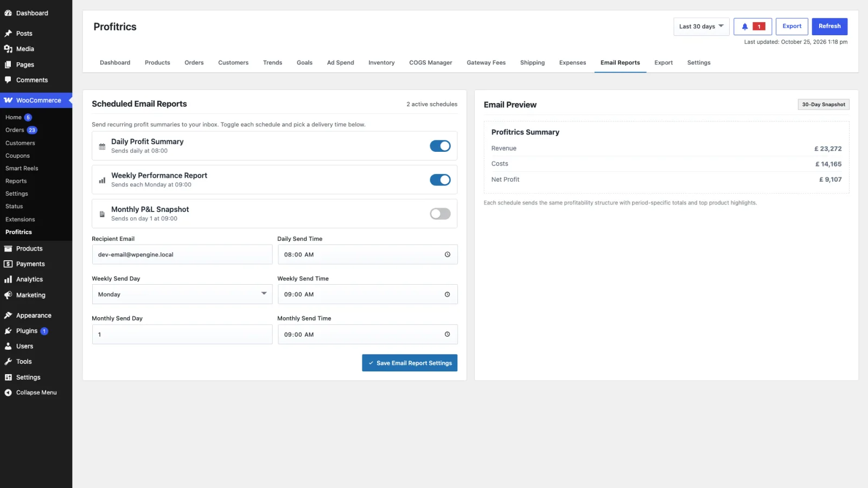Select the Monthly P&L Snapshot document icon

102,214
